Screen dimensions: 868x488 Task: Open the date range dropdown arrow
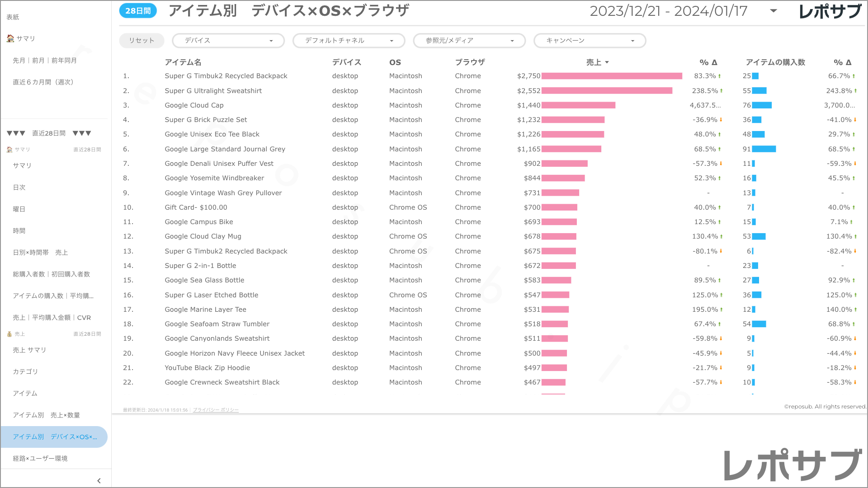coord(773,11)
